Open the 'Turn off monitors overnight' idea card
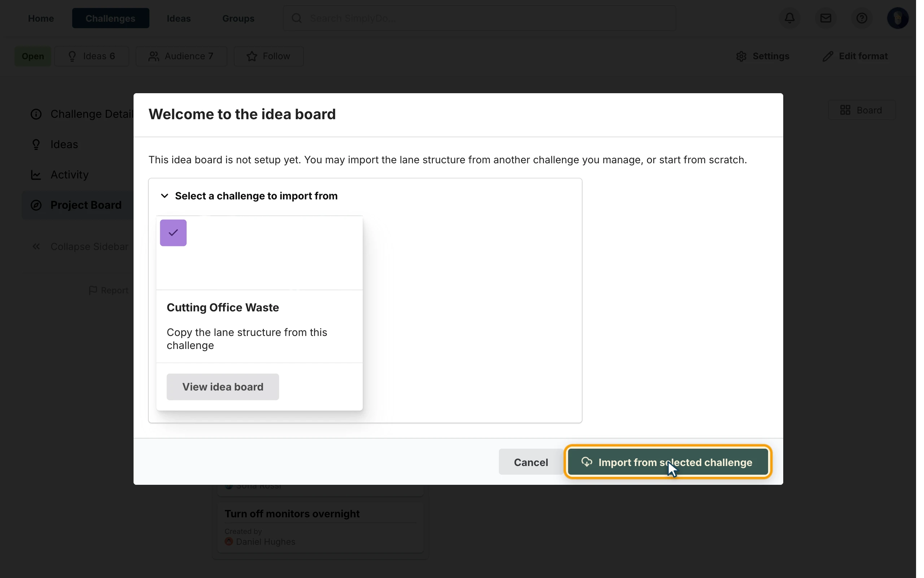 tap(320, 527)
